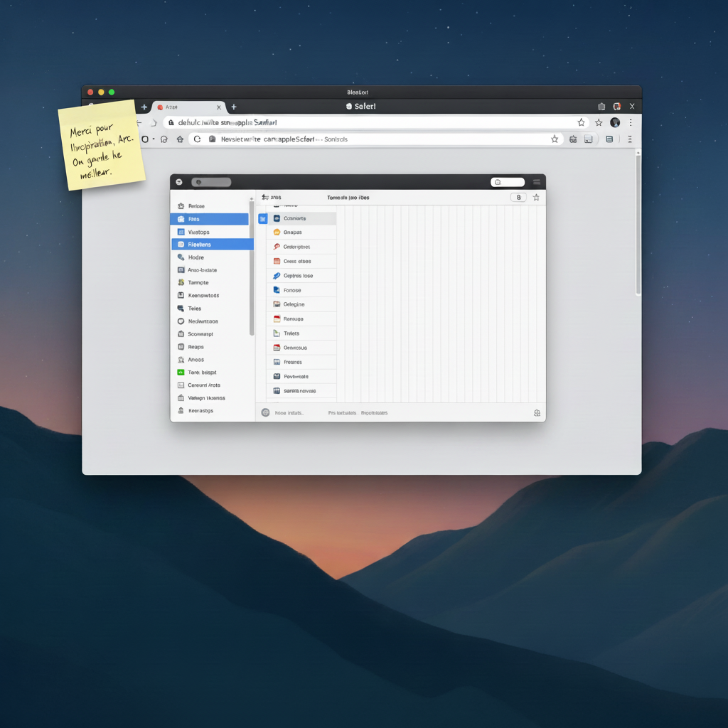Toggle the blue checkbox beside the Comnerts row
Screen dimensions: 728x728
262,219
